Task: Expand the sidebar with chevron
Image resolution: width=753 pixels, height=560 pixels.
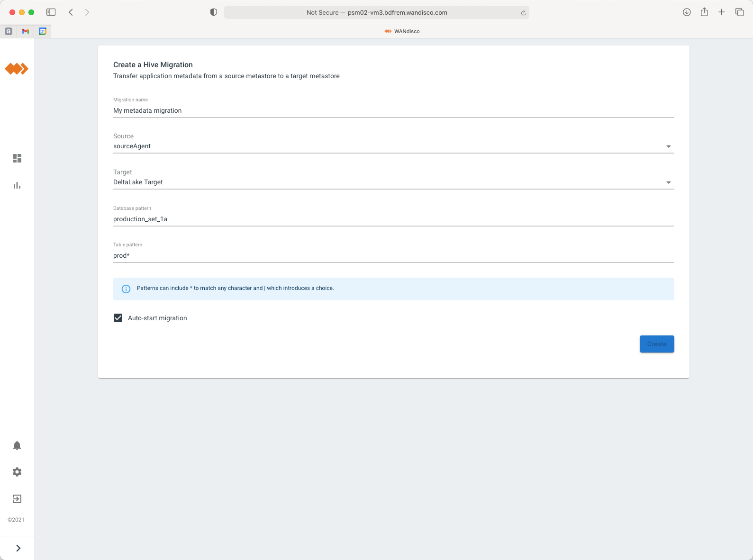Action: coord(18,548)
